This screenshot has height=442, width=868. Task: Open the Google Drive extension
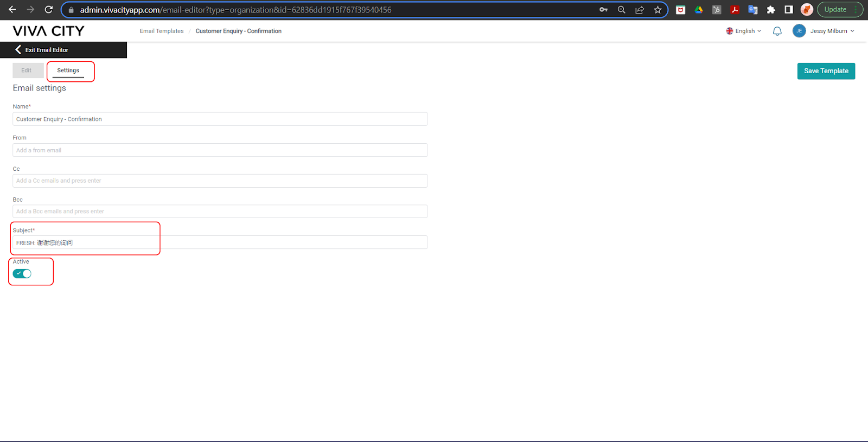pos(699,10)
